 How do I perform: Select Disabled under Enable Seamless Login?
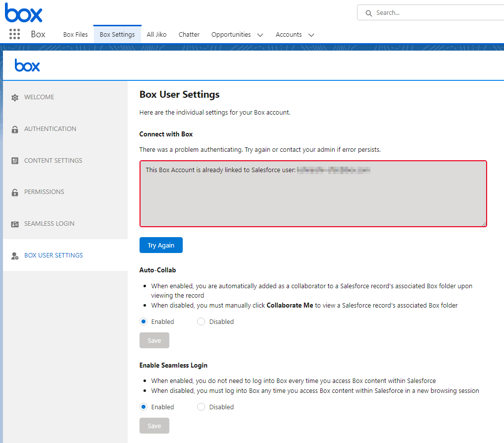click(201, 407)
